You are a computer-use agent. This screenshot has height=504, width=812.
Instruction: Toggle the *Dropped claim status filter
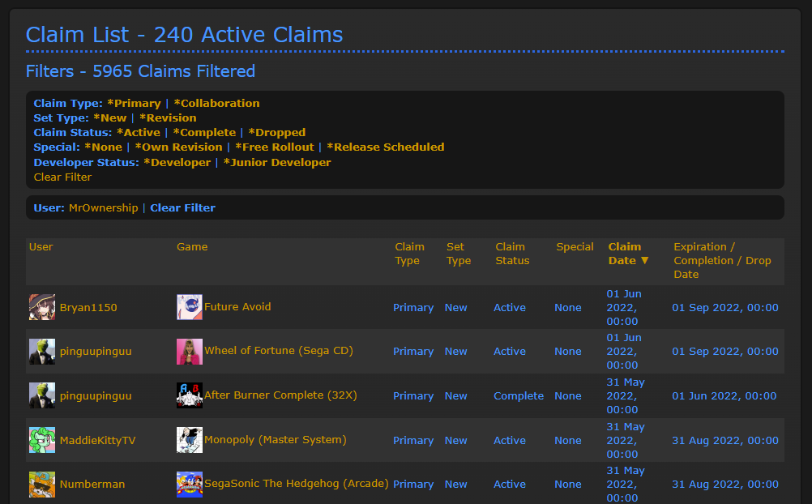tap(277, 132)
